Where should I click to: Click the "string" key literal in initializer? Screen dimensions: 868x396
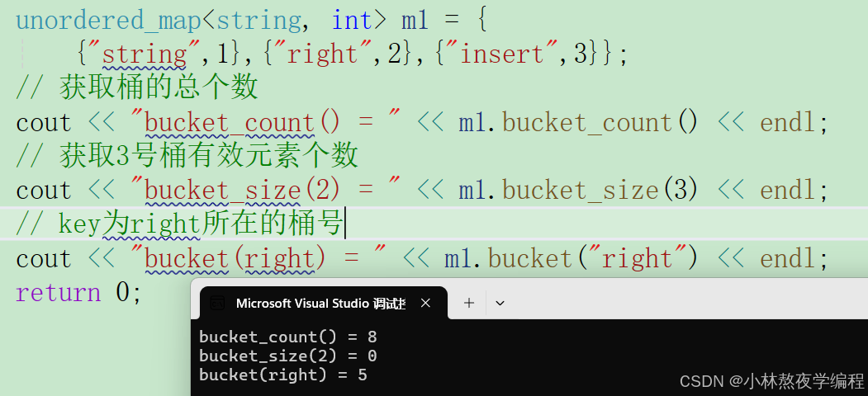(x=144, y=54)
